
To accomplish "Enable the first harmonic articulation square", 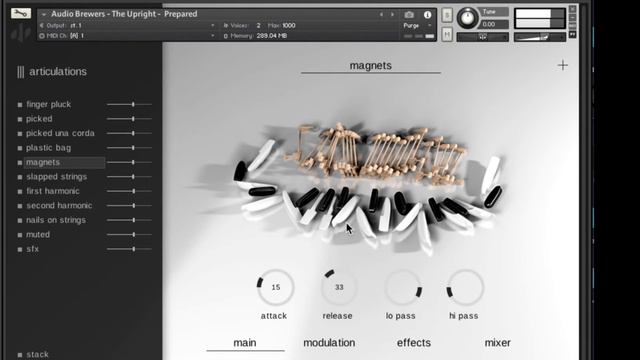I will [20, 191].
